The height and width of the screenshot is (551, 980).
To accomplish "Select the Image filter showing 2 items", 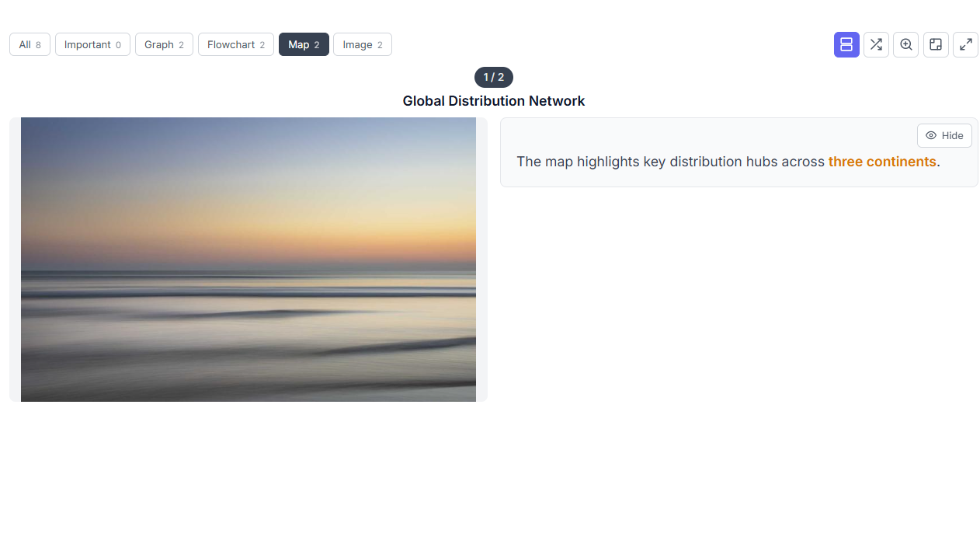I will (362, 44).
